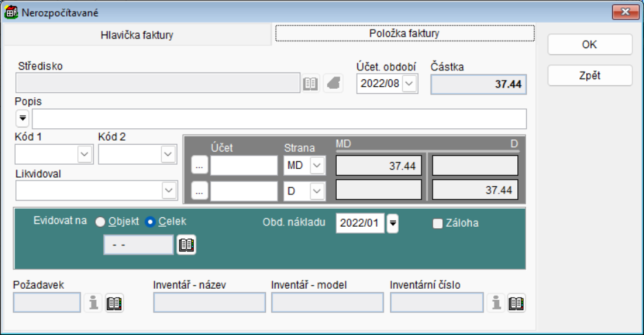This screenshot has width=644, height=335.
Task: Open the Požadavek book lookup icon
Action: click(x=114, y=303)
